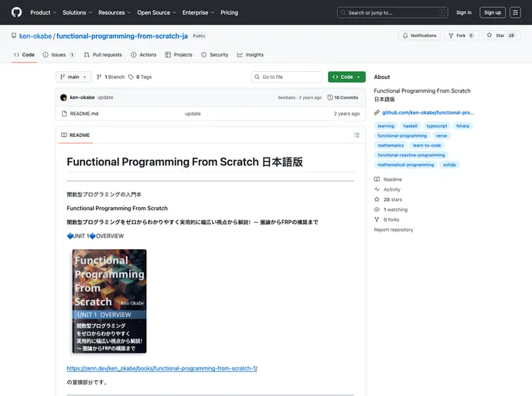The image size is (532, 396).
Task: Switch to the Issues tab
Action: 58,55
